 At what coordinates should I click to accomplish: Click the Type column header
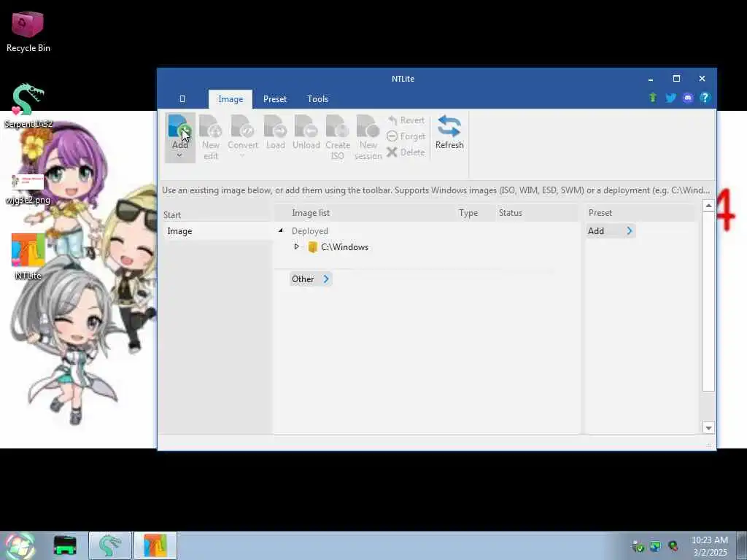pyautogui.click(x=468, y=213)
